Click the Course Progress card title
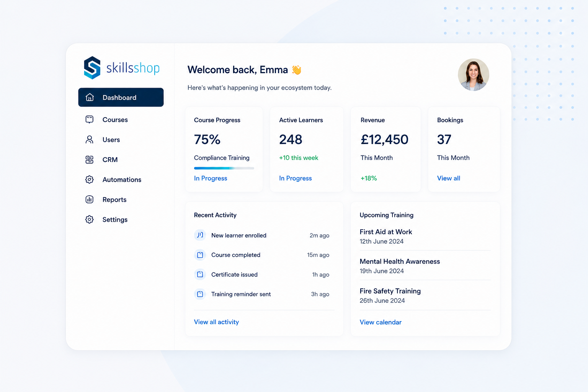This screenshot has height=392, width=588. 217,120
